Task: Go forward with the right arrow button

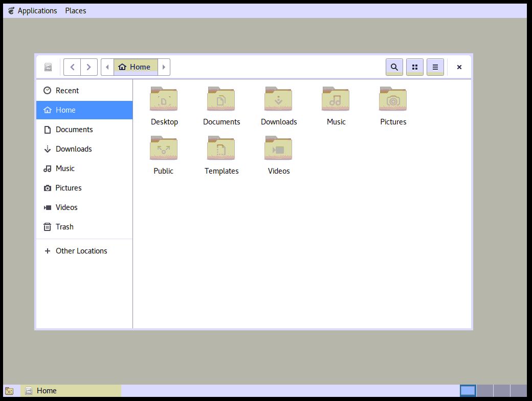Action: (x=89, y=67)
